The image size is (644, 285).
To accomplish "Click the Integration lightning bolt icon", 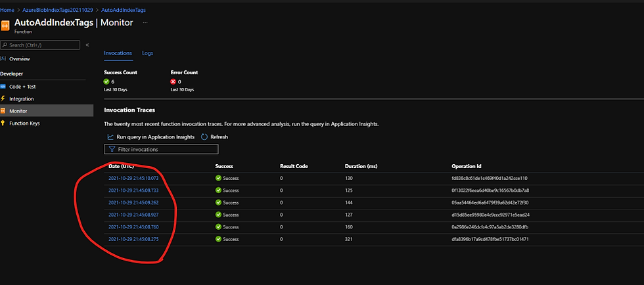I will 3,99.
